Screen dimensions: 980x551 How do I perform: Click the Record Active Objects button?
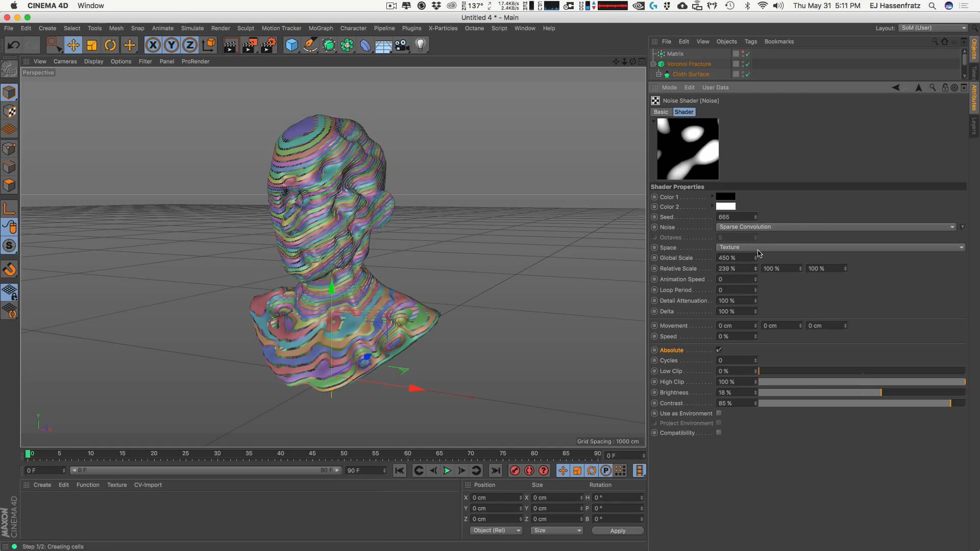(514, 470)
